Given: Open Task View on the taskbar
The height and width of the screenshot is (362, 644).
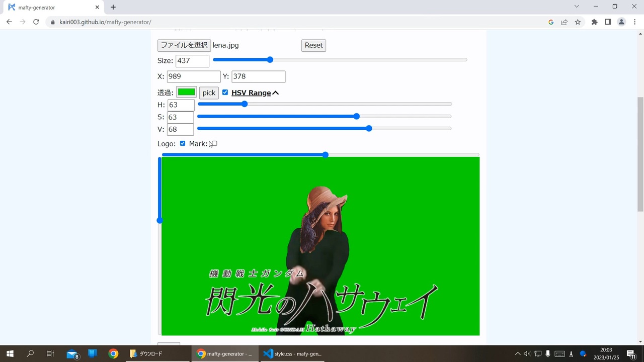Looking at the screenshot, I should tap(50, 353).
